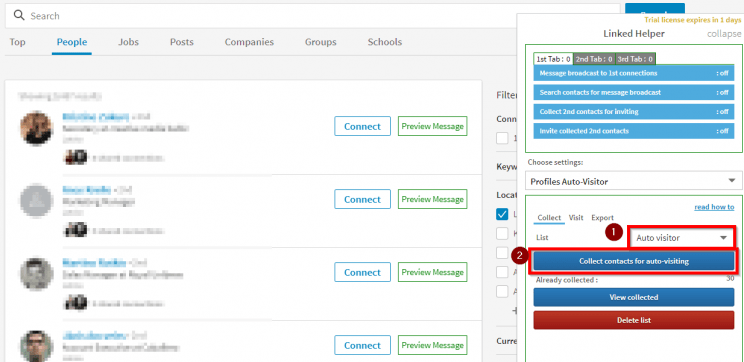Switch to the Visit sub-tab
This screenshot has width=744, height=362.
(576, 218)
